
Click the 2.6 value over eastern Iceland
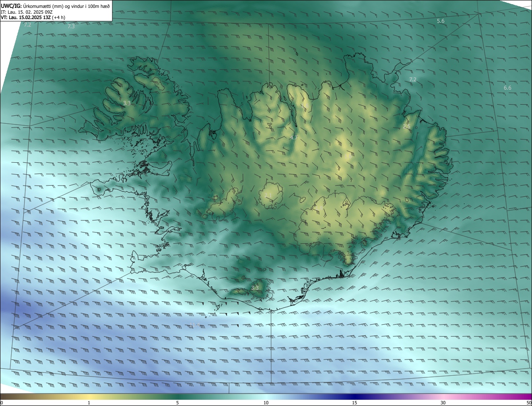tap(407, 126)
